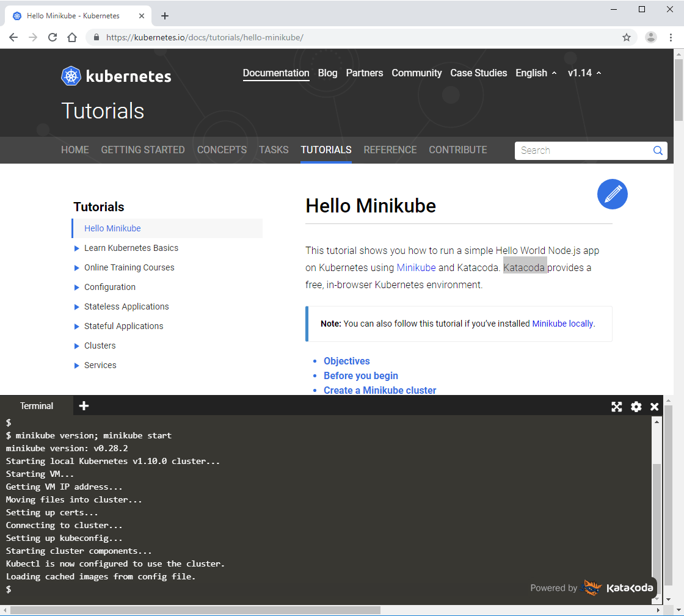Click the 'Loading cached images from config file.' line
684x616 pixels.
click(x=101, y=576)
